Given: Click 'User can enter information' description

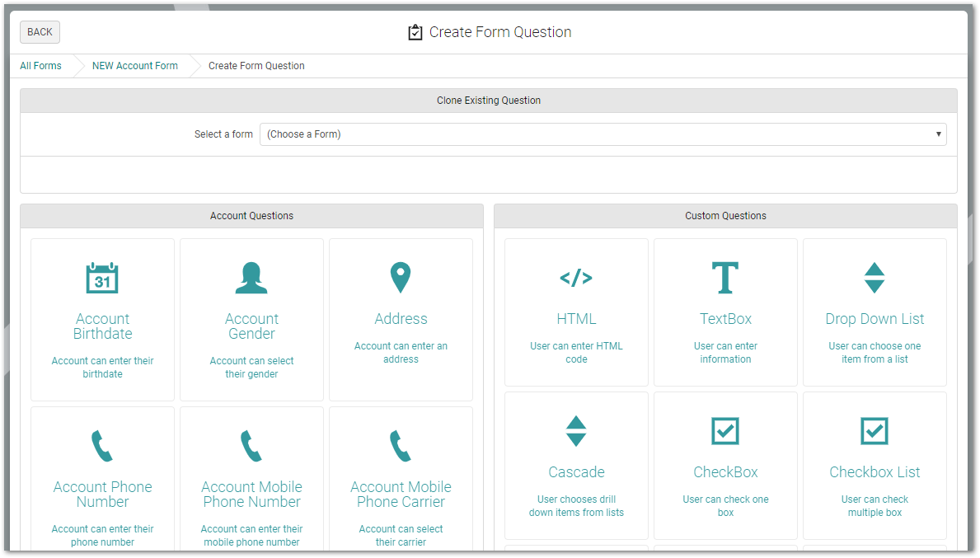Looking at the screenshot, I should coord(725,353).
